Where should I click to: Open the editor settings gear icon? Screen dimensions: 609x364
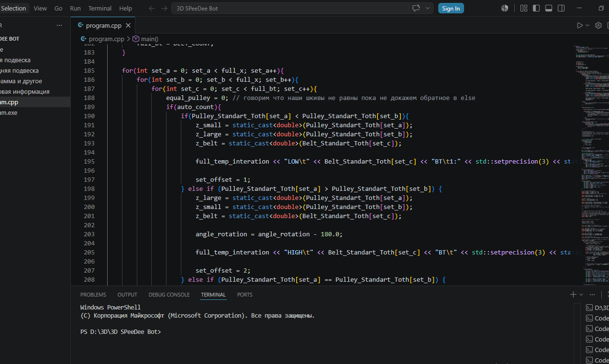[598, 25]
